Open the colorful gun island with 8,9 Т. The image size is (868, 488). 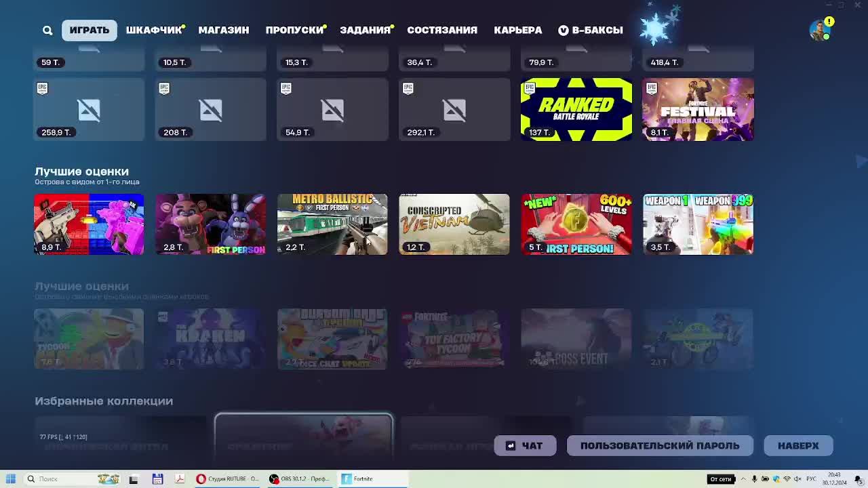[x=89, y=224]
